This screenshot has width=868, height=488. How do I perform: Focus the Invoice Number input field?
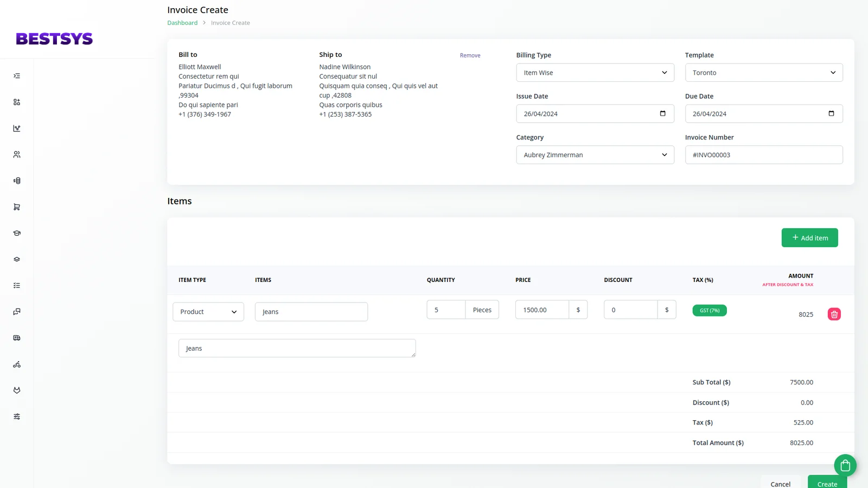coord(763,155)
